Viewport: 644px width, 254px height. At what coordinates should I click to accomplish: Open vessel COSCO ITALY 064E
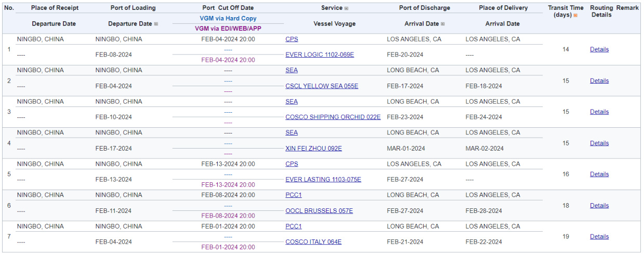[313, 242]
